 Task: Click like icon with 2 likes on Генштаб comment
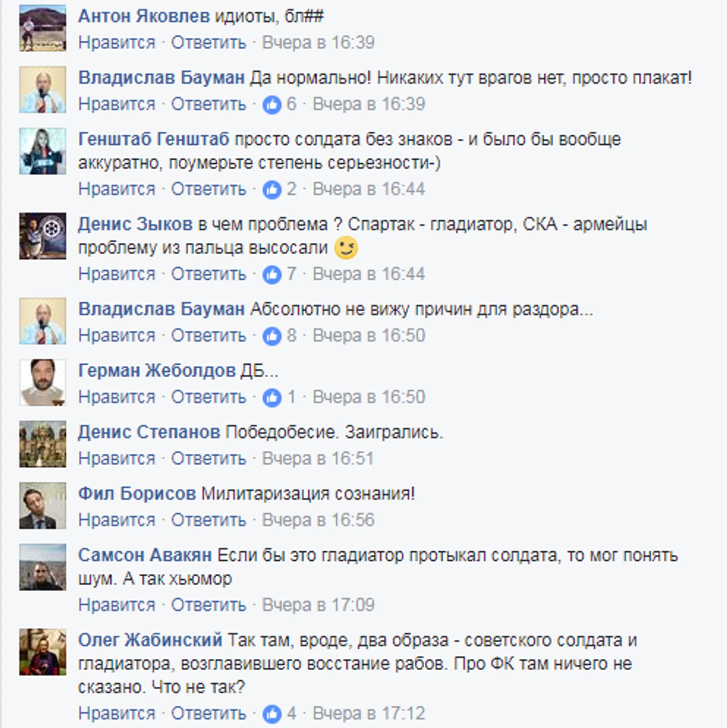(x=272, y=190)
